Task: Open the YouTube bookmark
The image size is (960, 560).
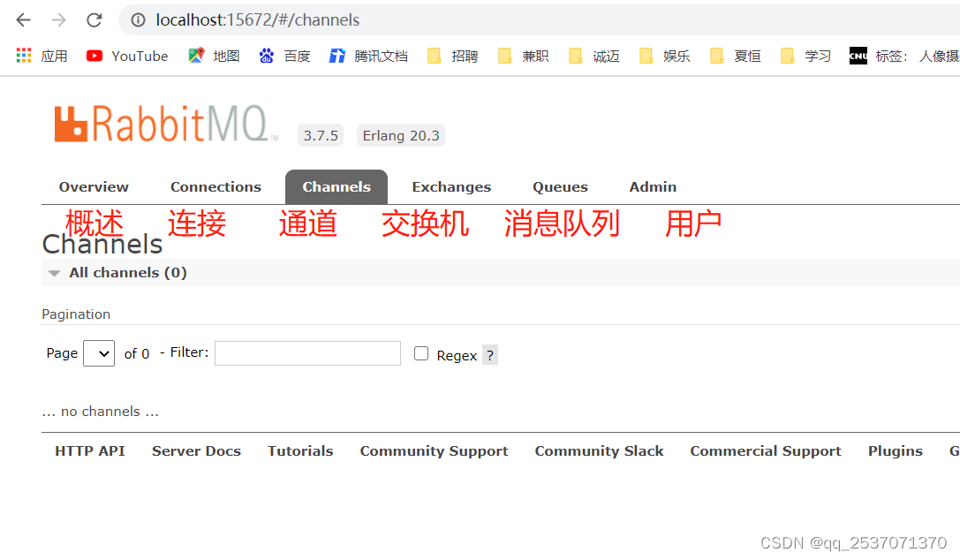Action: point(126,55)
